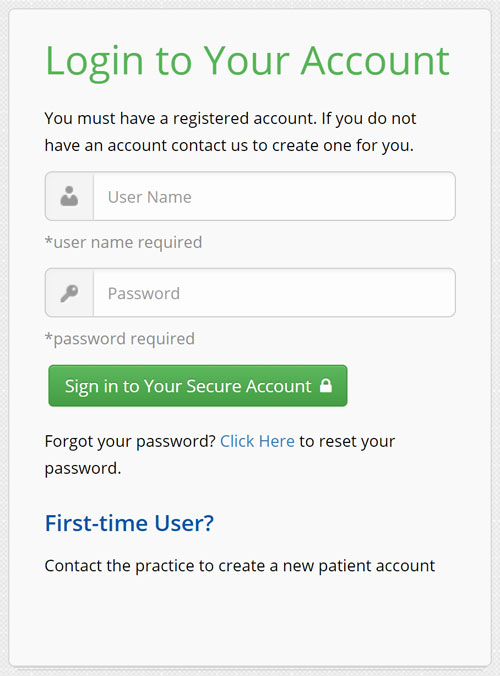Click the User Name placeholder text
The image size is (500, 676).
tap(150, 197)
